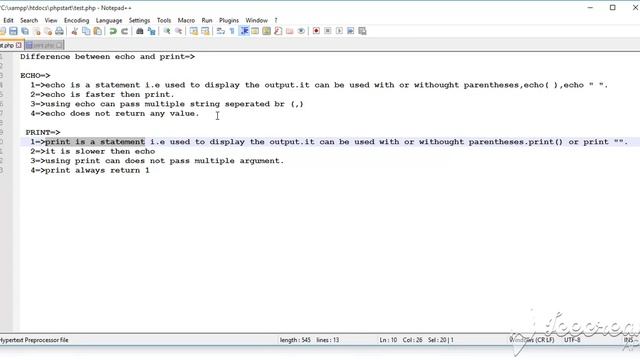The width and height of the screenshot is (640, 360).
Task: Open the Tools menu
Action: click(164, 20)
